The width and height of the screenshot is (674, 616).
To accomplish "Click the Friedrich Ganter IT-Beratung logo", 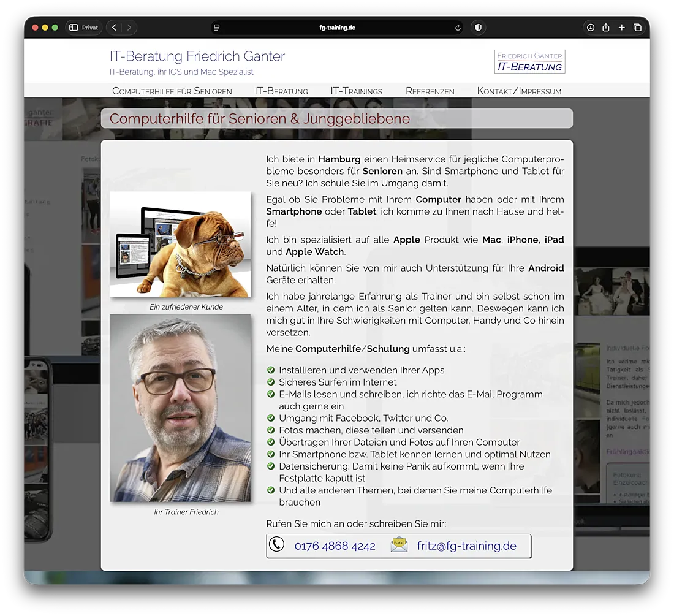I will 529,61.
